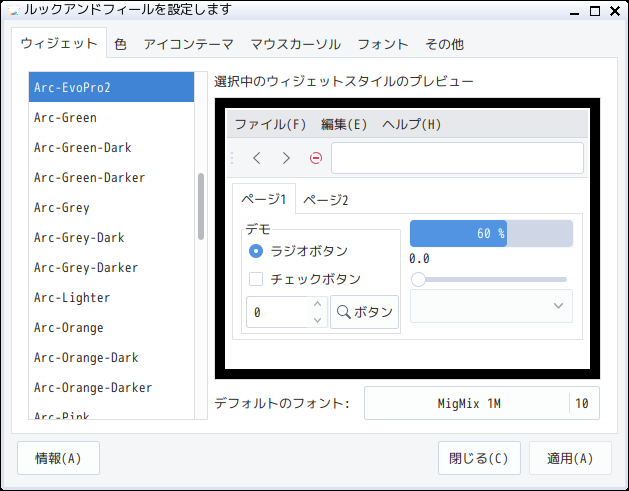629x491 pixels.
Task: Decrease the spin box value with the down arrow
Action: 317,320
